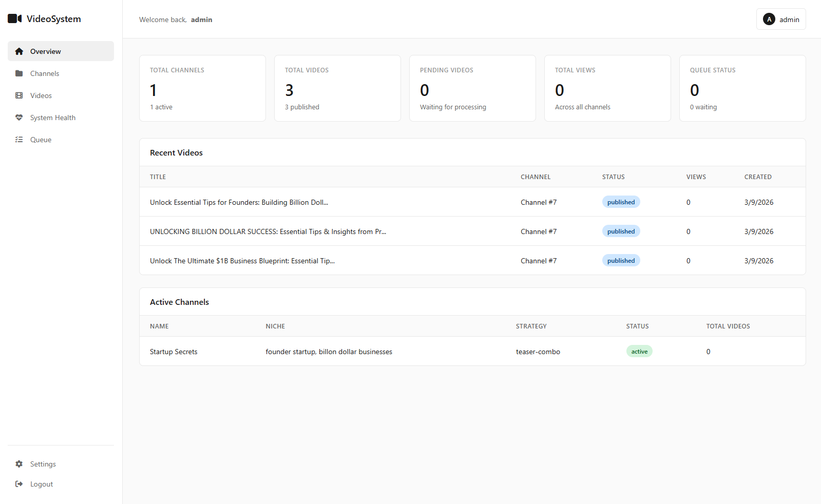
Task: Click the Videos film icon
Action: [19, 95]
